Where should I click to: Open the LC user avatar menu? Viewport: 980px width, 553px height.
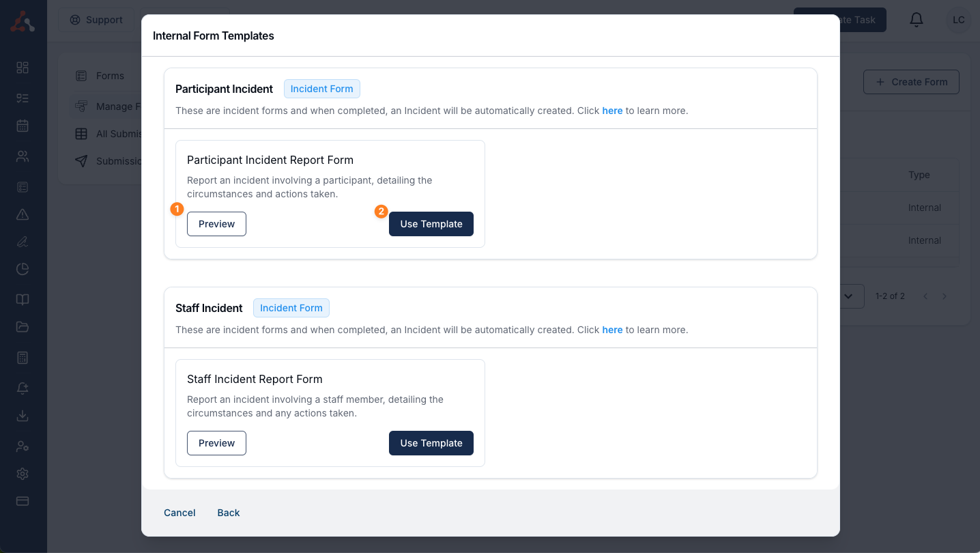pyautogui.click(x=958, y=20)
